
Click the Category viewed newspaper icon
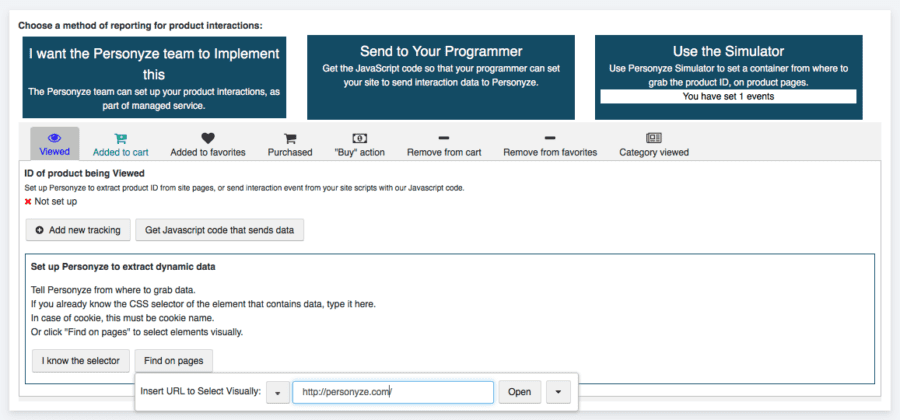pos(653,138)
